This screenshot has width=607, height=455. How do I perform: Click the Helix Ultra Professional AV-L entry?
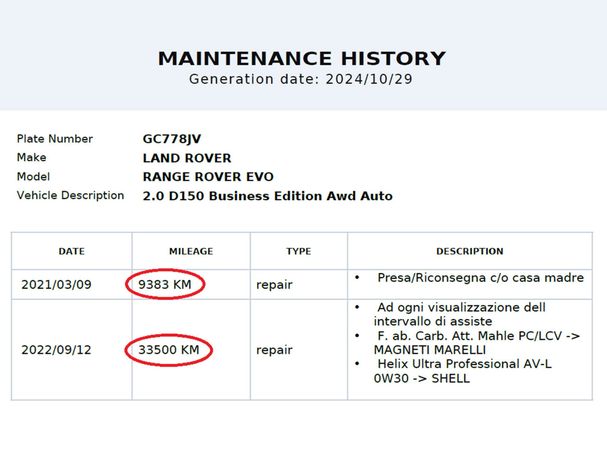[x=465, y=364]
